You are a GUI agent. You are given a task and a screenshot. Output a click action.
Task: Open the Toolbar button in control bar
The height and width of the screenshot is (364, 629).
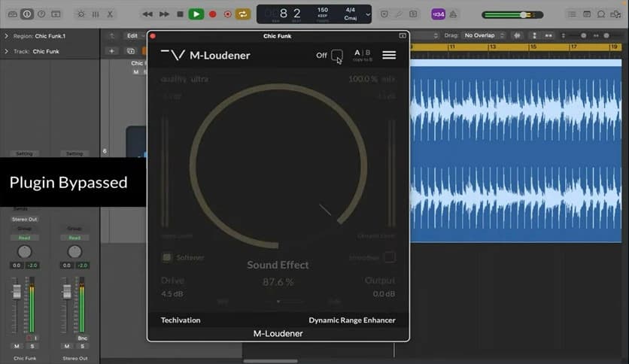[56, 14]
